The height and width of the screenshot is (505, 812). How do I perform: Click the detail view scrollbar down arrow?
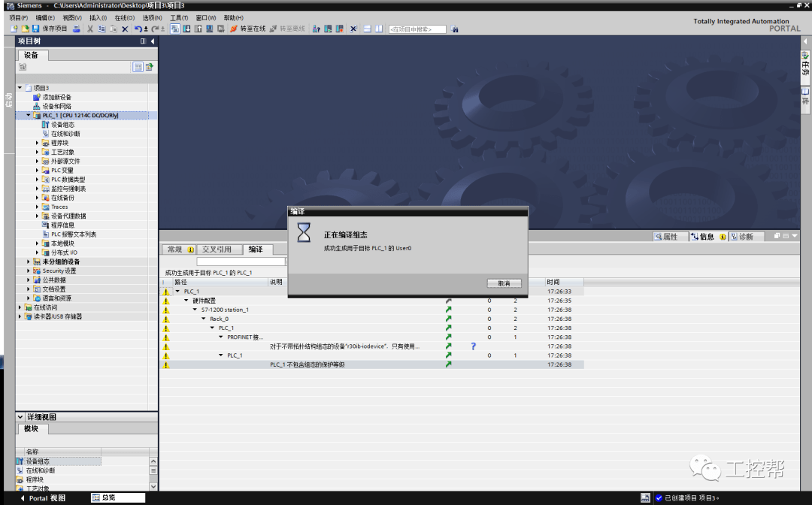153,486
